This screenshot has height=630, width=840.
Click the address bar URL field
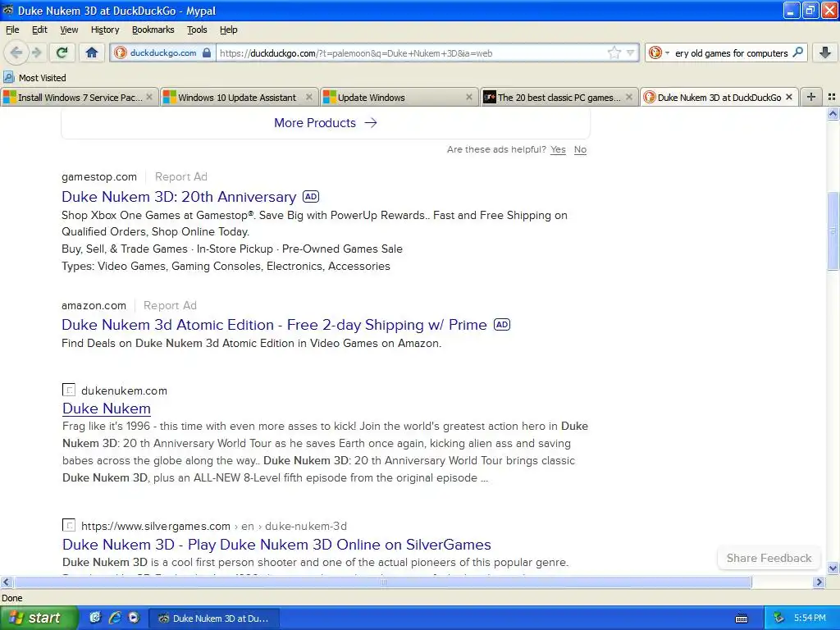[412, 53]
